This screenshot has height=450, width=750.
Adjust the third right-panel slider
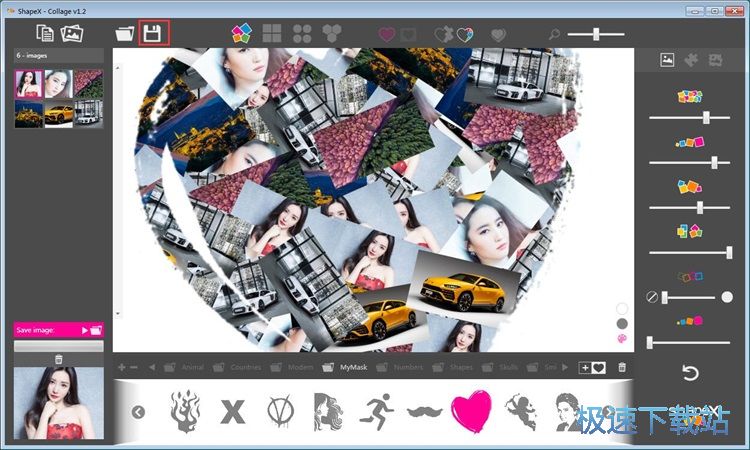(x=689, y=208)
